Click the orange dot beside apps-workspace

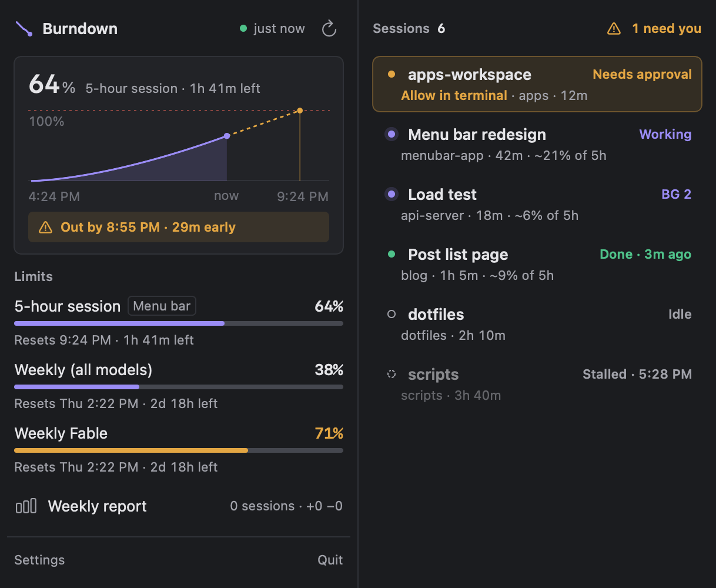[x=392, y=75]
